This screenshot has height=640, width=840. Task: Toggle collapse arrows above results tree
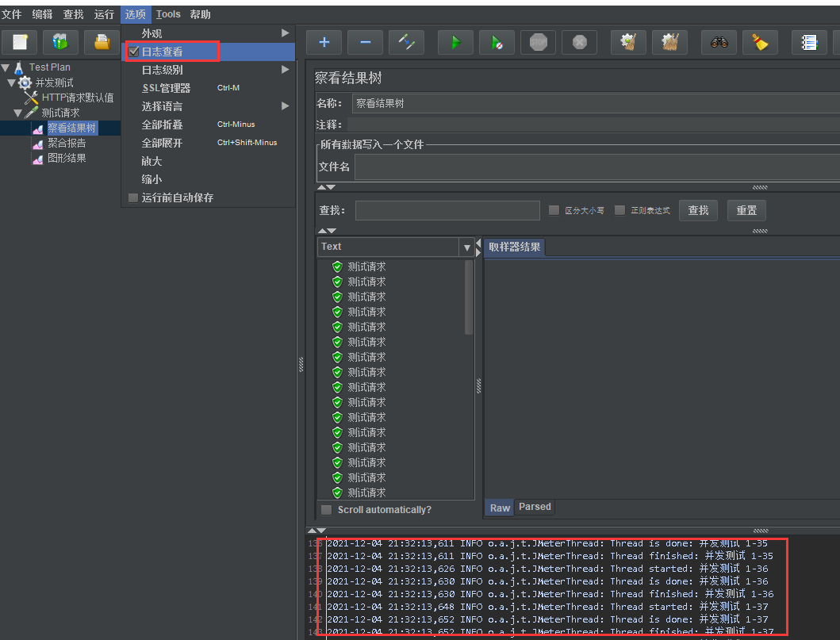click(x=327, y=231)
